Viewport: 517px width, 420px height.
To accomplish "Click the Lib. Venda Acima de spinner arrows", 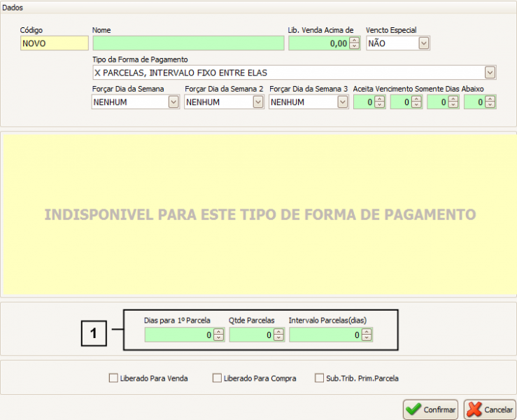I will tap(355, 43).
